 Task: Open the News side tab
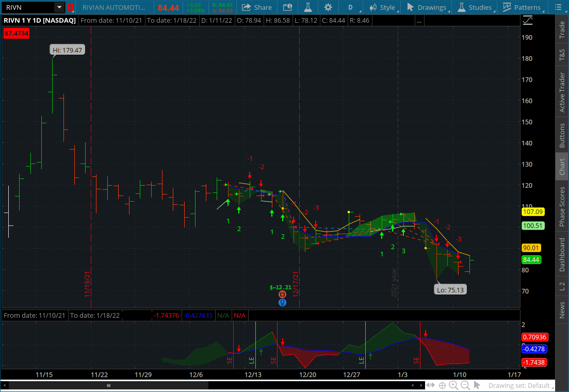tap(562, 309)
